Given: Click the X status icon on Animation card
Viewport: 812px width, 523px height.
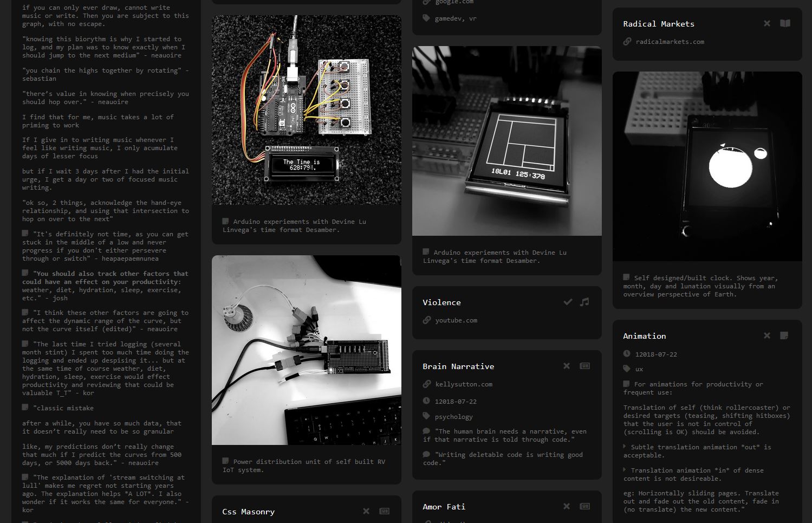Looking at the screenshot, I should coord(767,335).
